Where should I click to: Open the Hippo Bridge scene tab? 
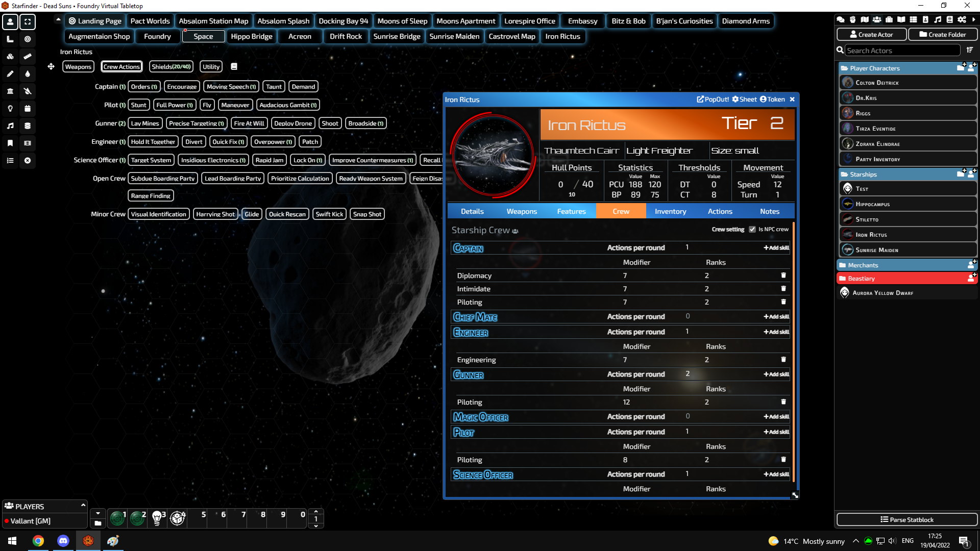tap(252, 36)
